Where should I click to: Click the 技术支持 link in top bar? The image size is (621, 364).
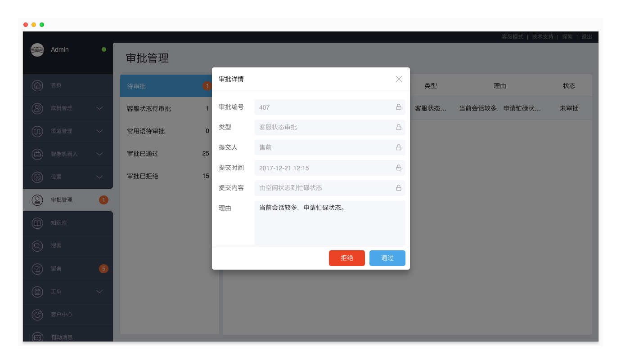[x=542, y=37]
